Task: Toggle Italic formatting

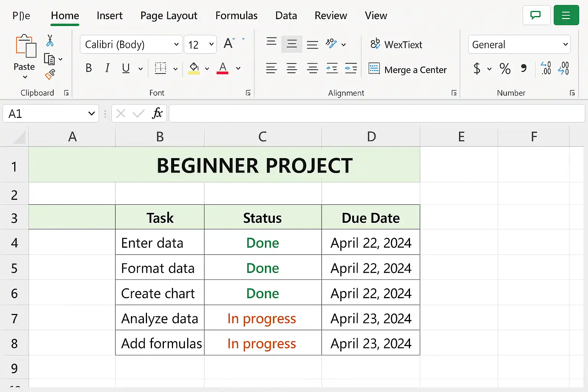Action: [107, 68]
